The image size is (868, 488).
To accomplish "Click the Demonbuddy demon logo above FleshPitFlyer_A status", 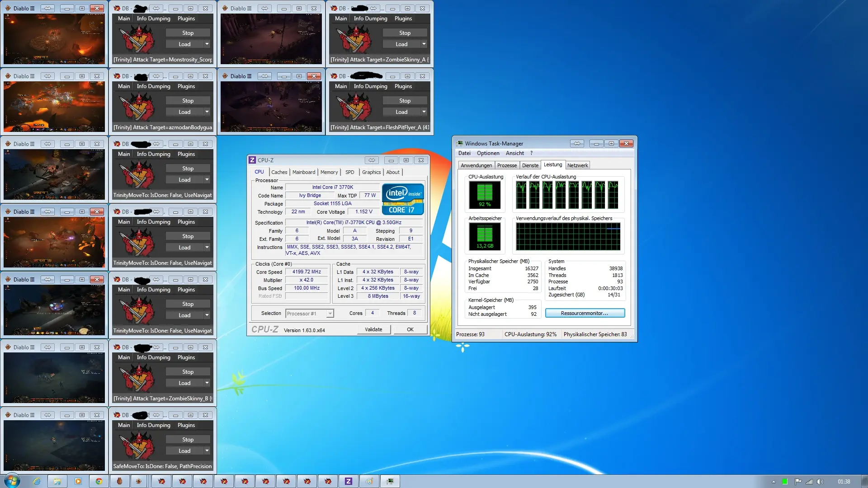I will [x=354, y=107].
